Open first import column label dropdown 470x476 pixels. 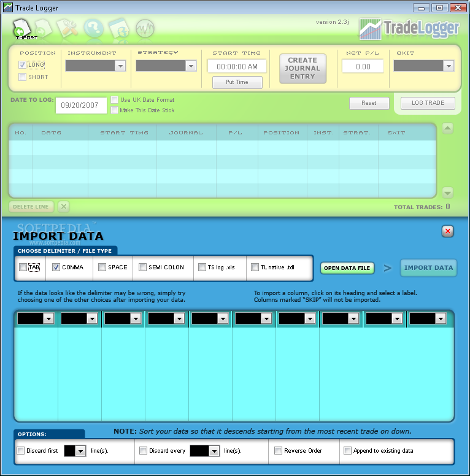(x=36, y=319)
